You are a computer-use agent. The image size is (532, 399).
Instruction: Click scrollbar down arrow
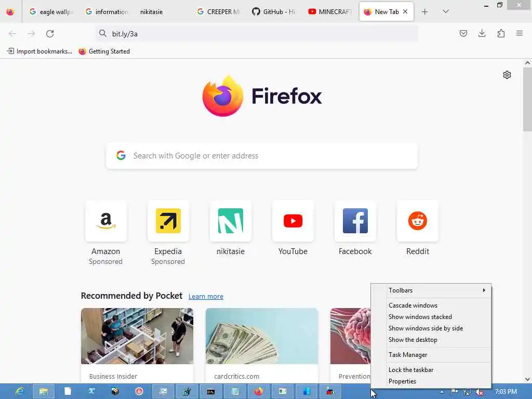[527, 379]
